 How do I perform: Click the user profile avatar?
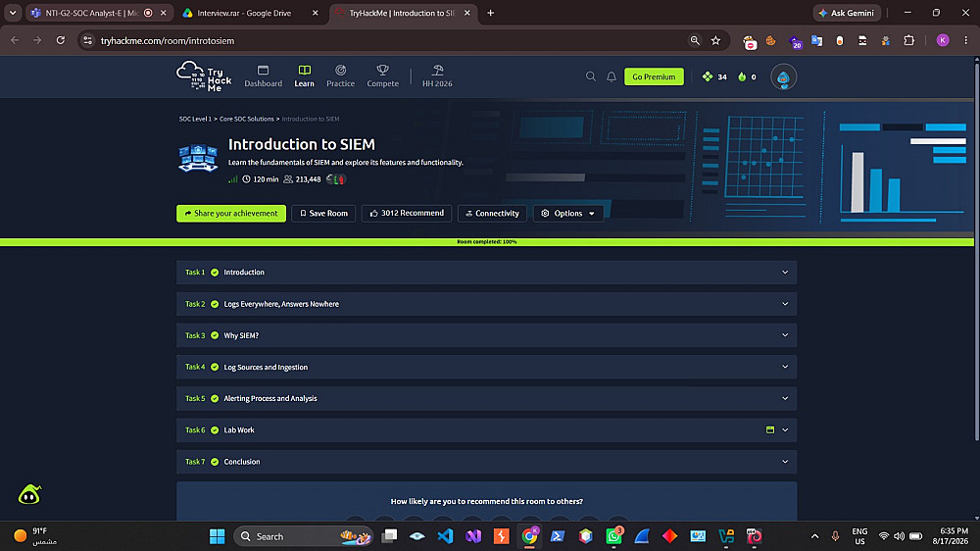point(783,76)
